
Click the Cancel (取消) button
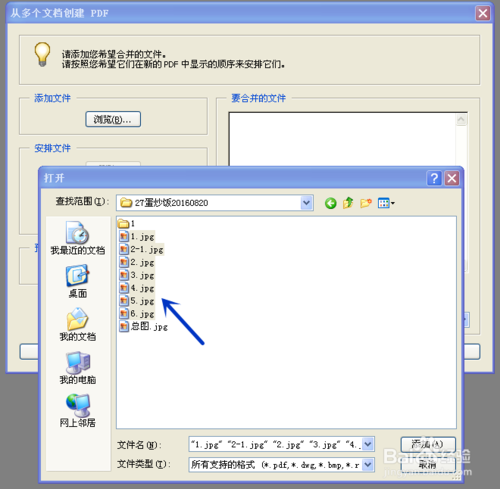tap(428, 464)
